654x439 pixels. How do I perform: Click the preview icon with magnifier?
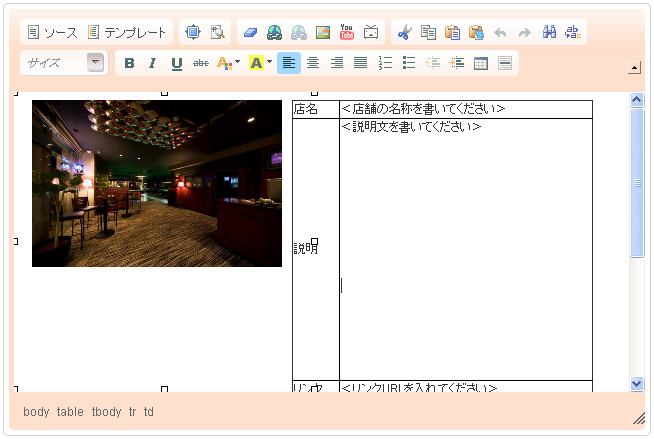click(x=217, y=33)
